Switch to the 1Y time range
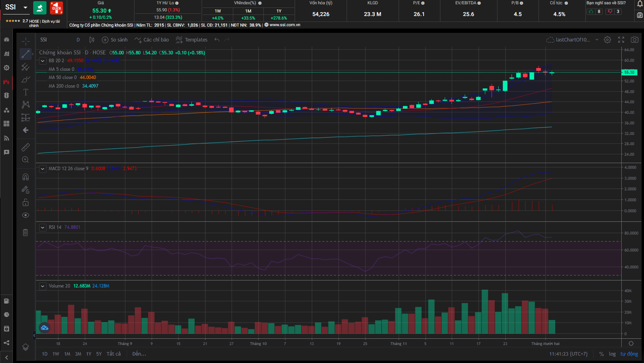Screen dimensions: 644x363 coord(89,354)
